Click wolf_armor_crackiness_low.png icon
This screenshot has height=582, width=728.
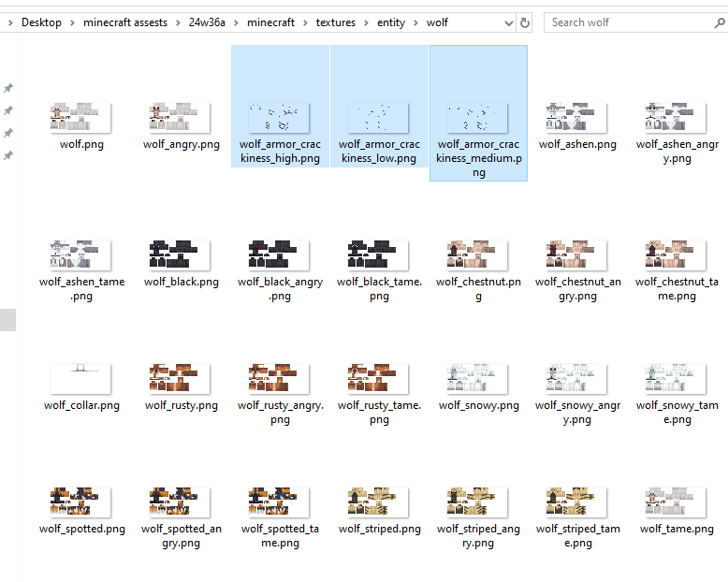tap(378, 117)
